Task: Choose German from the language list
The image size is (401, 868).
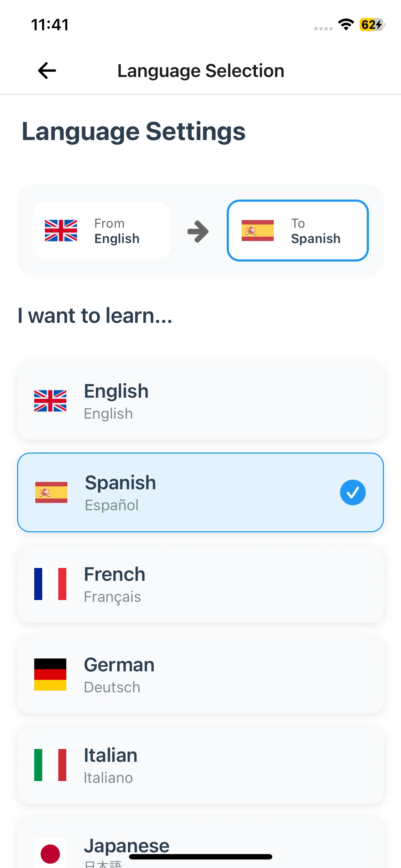Action: [x=200, y=675]
